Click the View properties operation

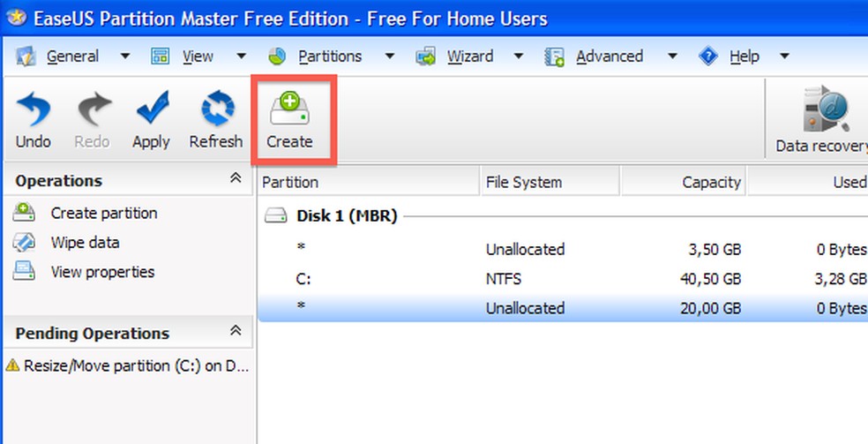click(x=102, y=272)
